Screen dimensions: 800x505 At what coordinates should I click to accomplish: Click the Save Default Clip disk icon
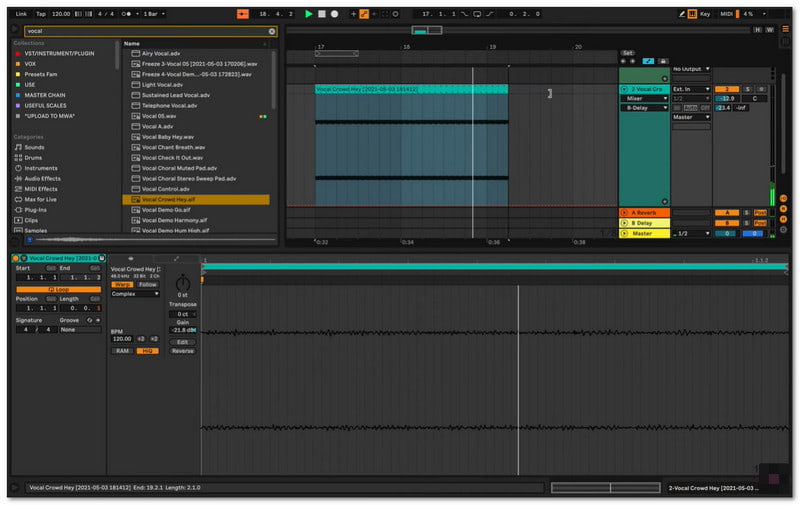tap(102, 258)
